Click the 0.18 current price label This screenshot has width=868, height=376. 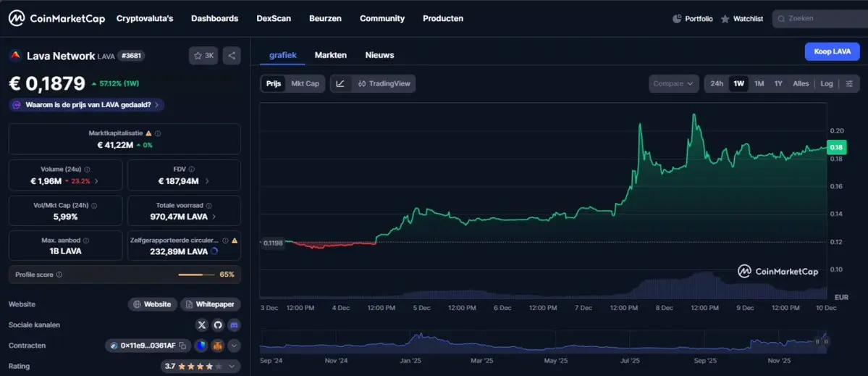point(836,147)
